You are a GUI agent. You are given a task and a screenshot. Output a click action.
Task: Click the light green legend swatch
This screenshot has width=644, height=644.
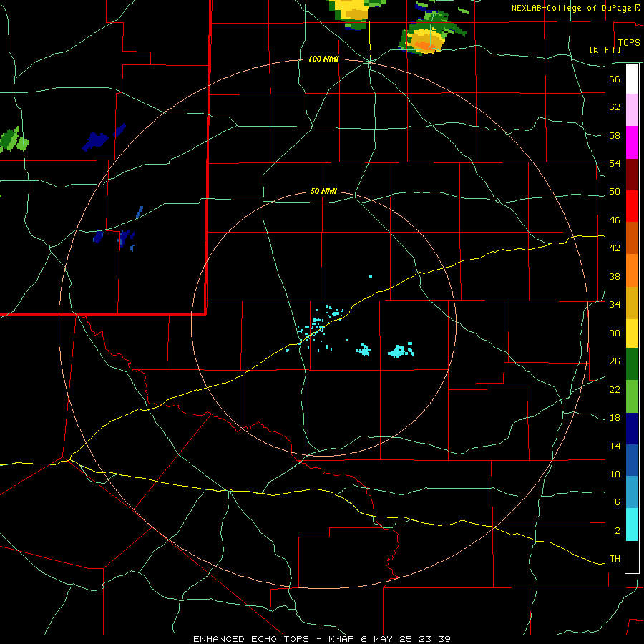[x=632, y=396]
